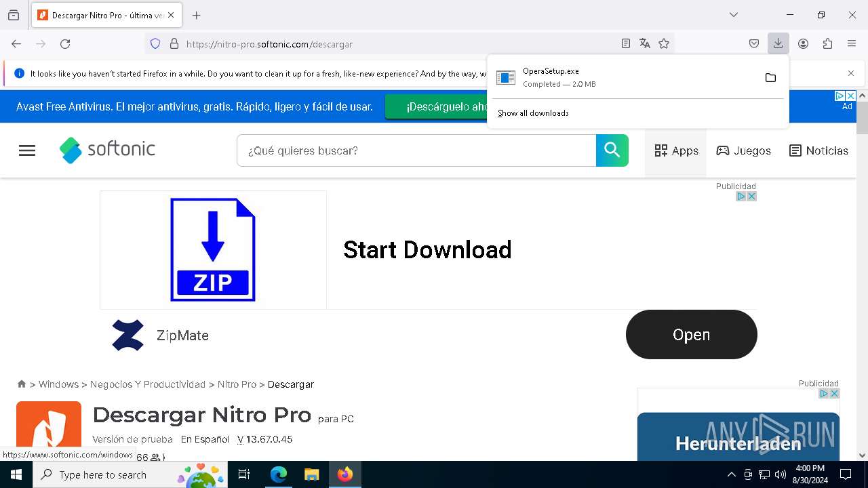Click the ZIP download ad image
The image size is (868, 488).
(213, 249)
